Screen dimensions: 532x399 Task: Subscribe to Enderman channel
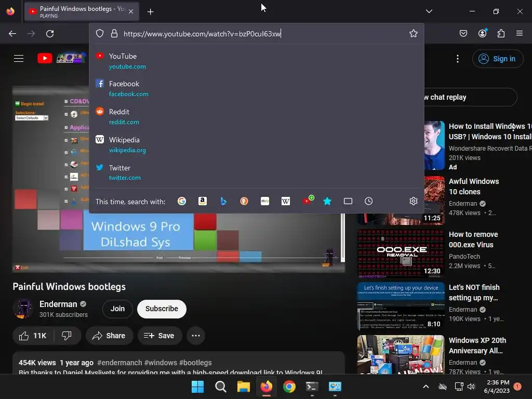tap(162, 309)
